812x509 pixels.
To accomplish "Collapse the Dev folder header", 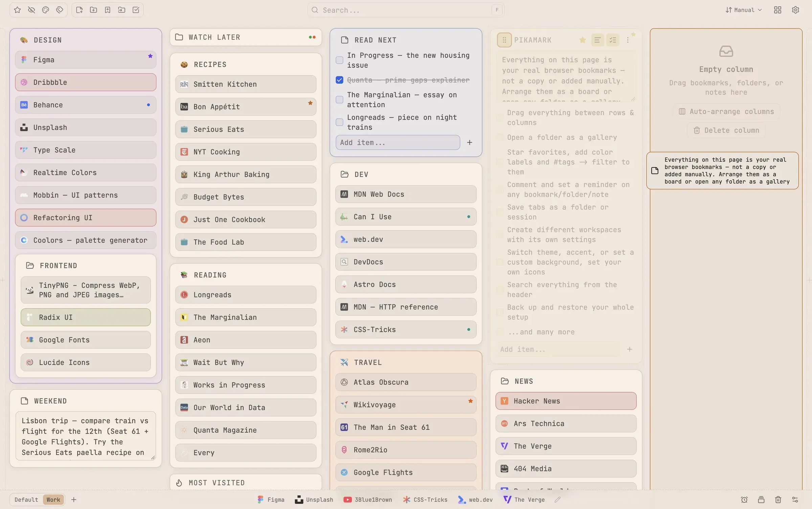I will tap(406, 174).
